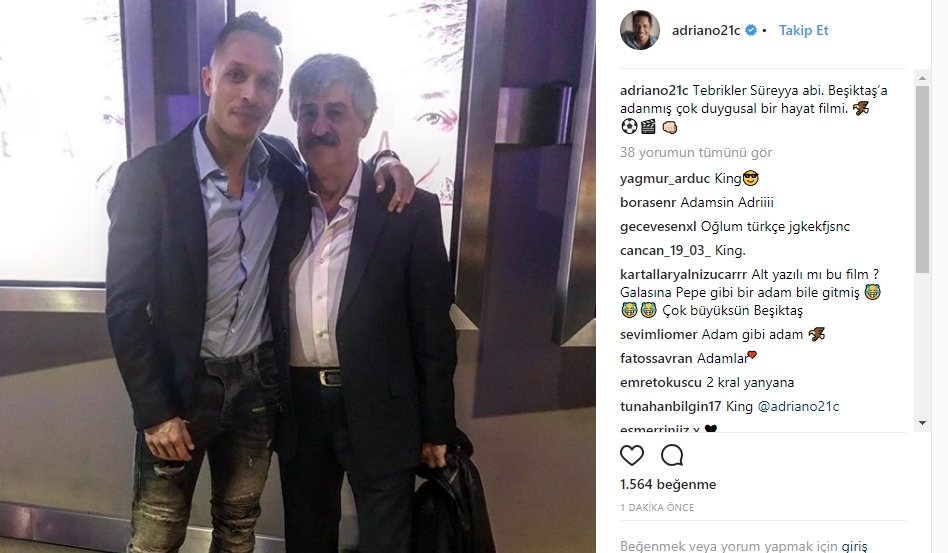Click the blue verified badge
Image resolution: width=948 pixels, height=553 pixels.
(751, 30)
